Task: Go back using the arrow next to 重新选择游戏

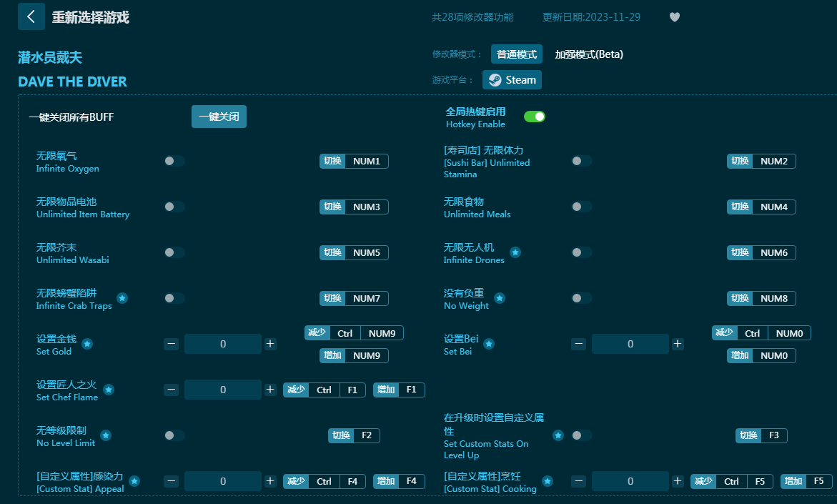Action: click(x=31, y=16)
